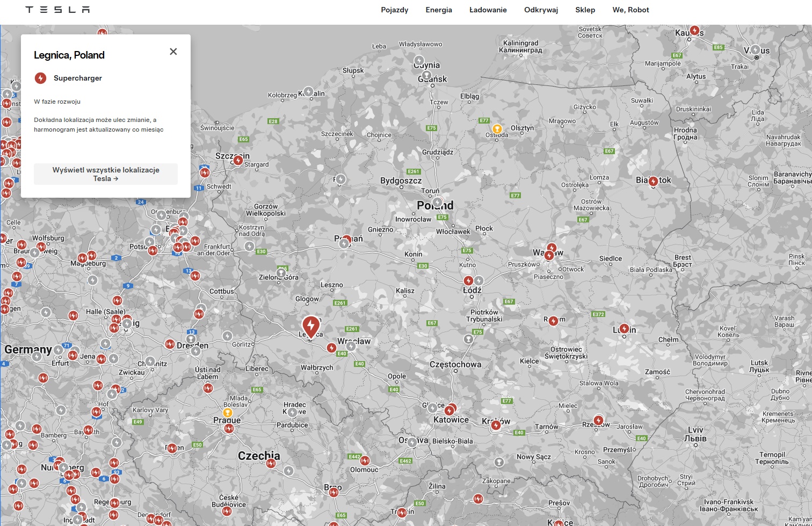The image size is (812, 526).
Task: Click the Legnica, Poland heading
Action: tap(69, 55)
